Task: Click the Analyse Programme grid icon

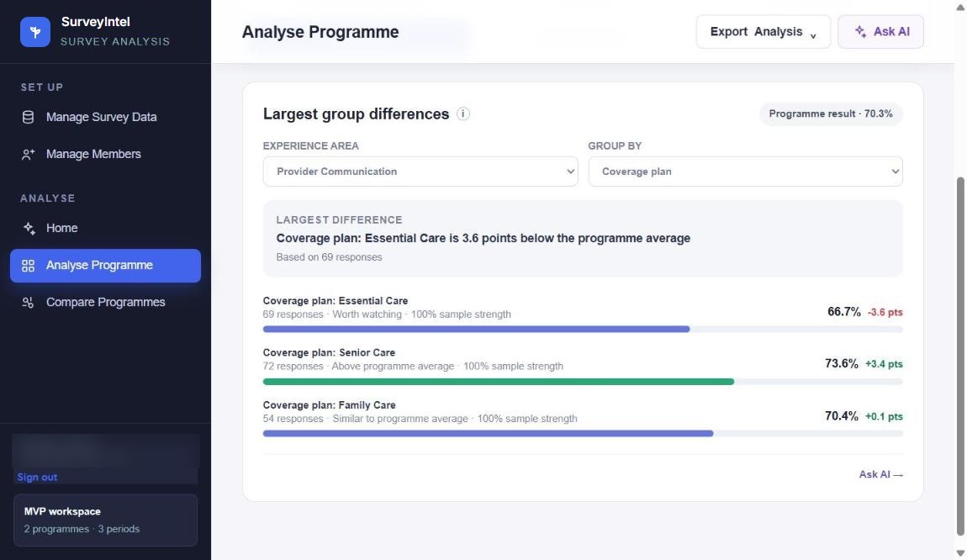Action: click(x=29, y=265)
